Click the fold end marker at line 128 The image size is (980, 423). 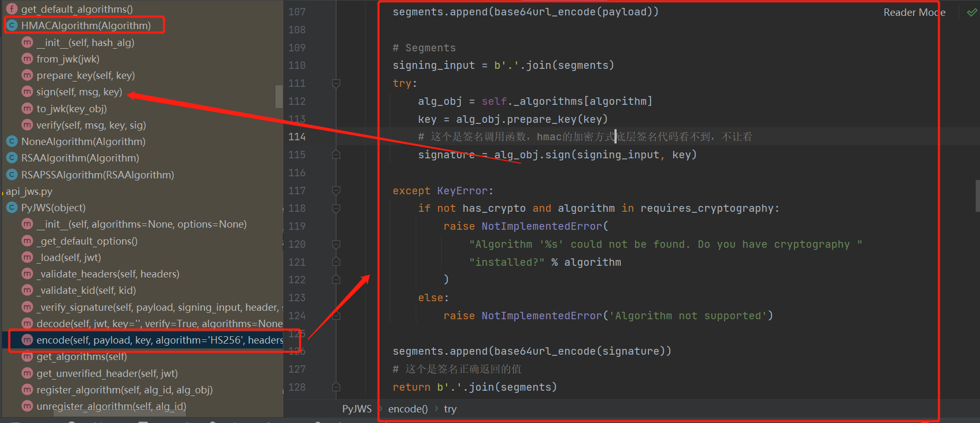(336, 387)
